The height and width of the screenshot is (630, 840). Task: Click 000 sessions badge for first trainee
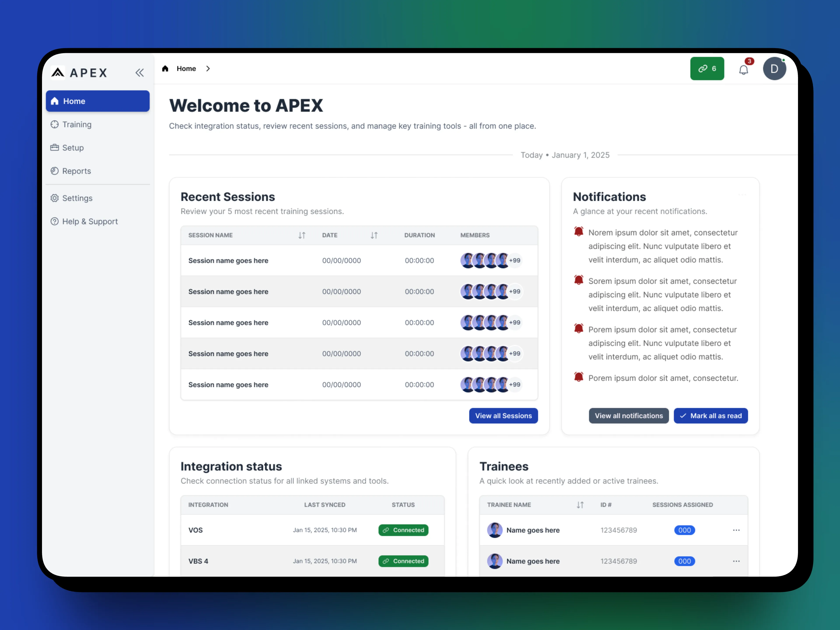[685, 530]
